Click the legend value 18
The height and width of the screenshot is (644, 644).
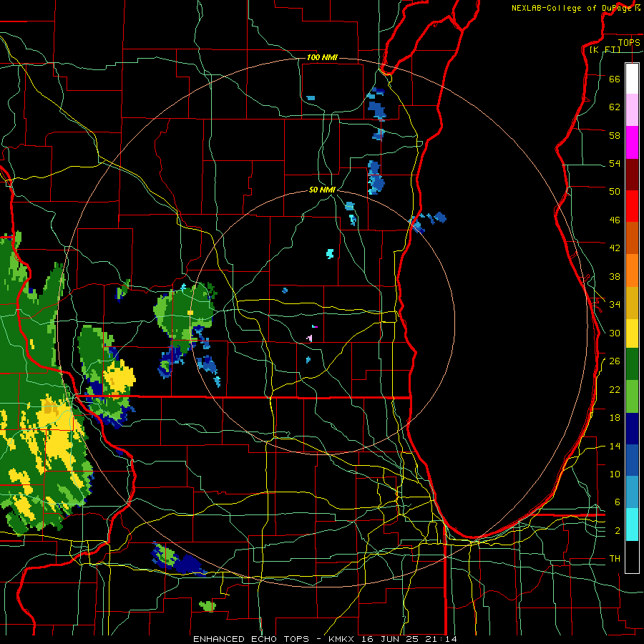[615, 418]
